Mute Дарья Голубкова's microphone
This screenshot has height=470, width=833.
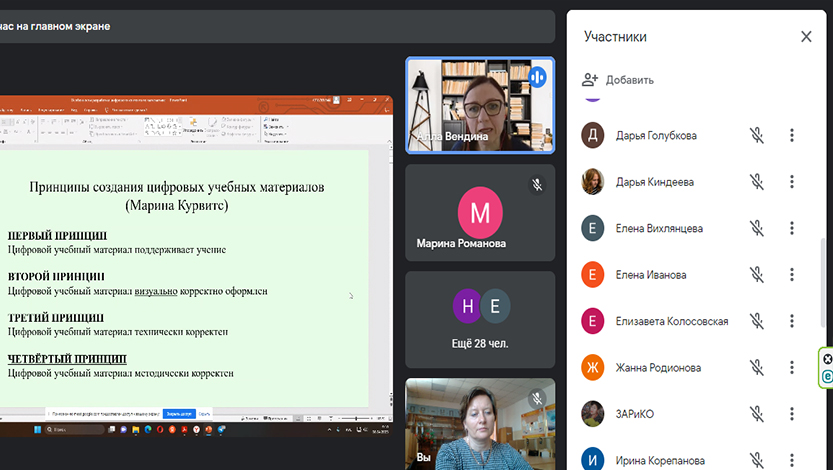[x=757, y=136]
